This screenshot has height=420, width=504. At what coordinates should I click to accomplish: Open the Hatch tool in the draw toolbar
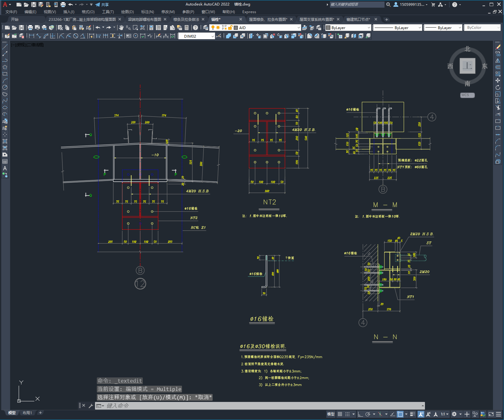tap(5, 141)
